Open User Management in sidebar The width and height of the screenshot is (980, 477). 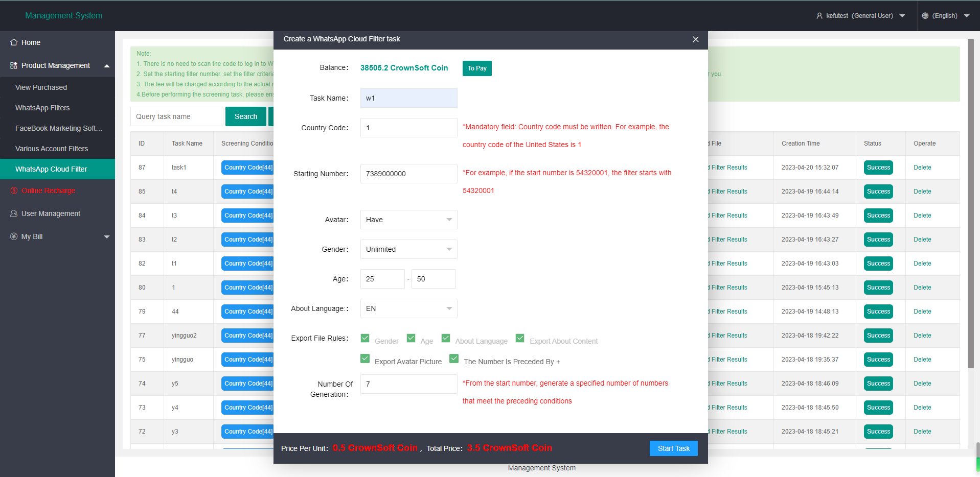[x=57, y=213]
